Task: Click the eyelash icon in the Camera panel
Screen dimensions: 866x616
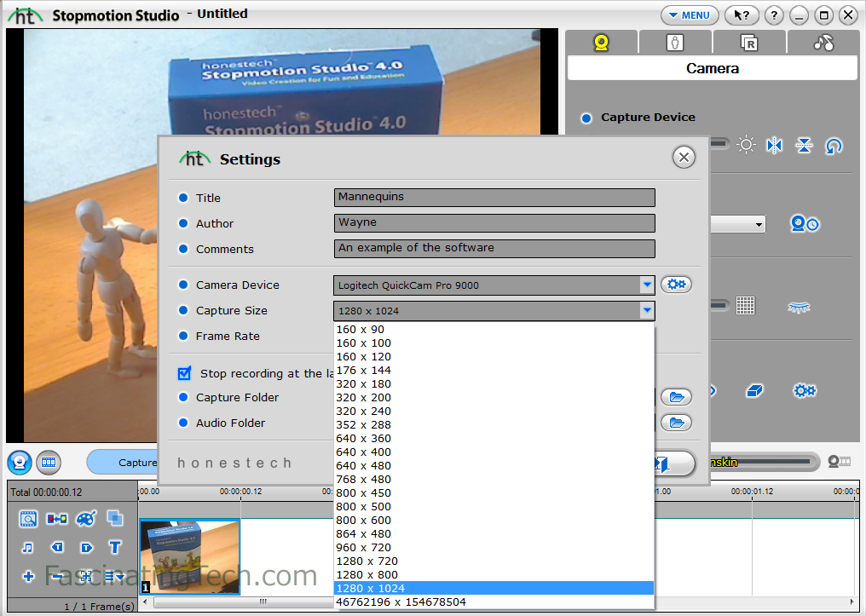Action: (799, 307)
